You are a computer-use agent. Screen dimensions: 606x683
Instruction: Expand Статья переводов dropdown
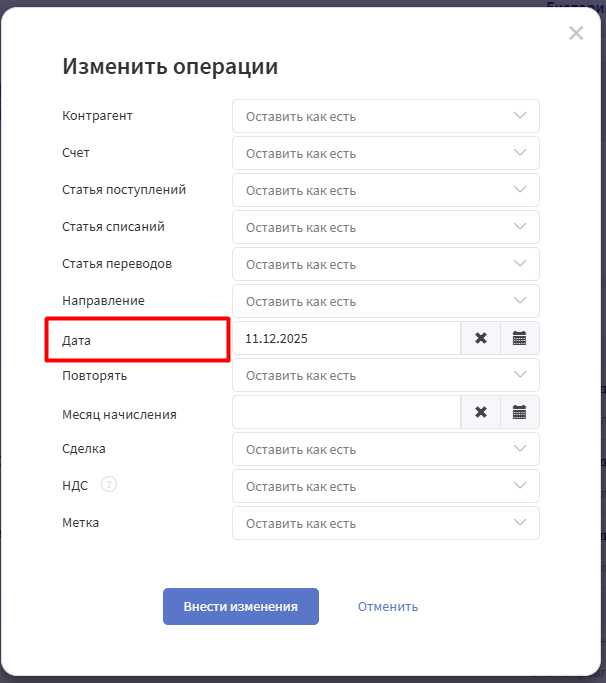tap(386, 264)
